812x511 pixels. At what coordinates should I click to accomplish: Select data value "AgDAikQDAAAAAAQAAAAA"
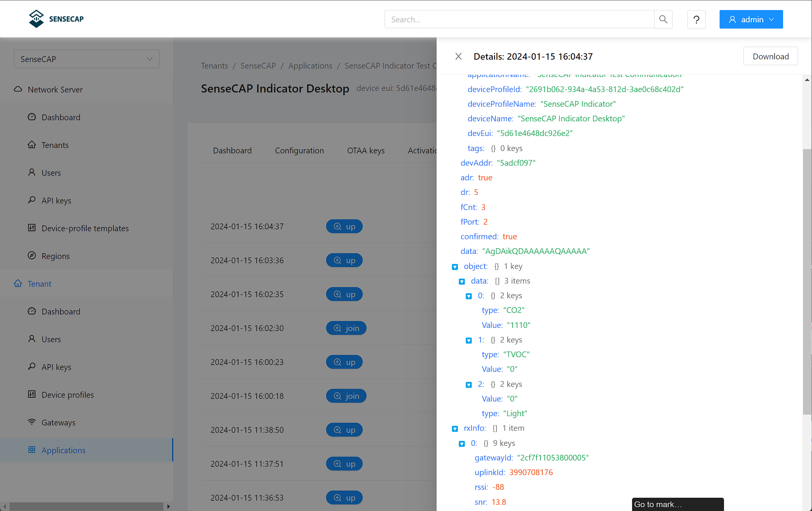coord(536,251)
